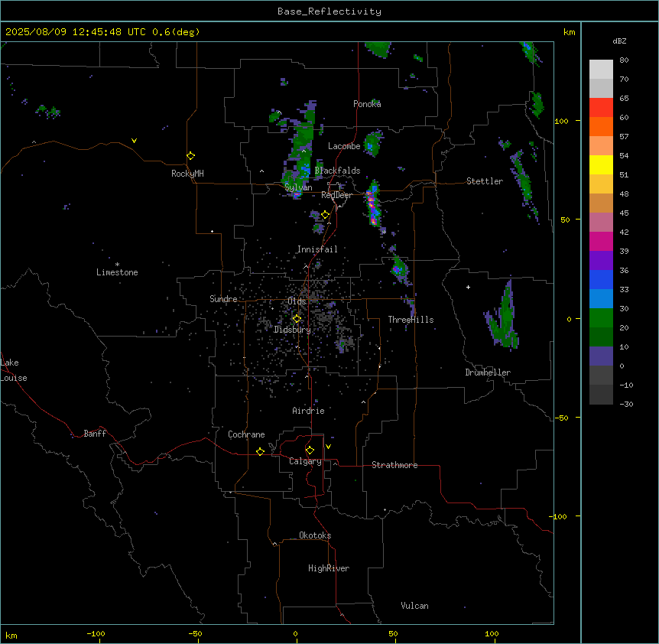Select the Olds town label
The width and height of the screenshot is (659, 644).
[297, 301]
